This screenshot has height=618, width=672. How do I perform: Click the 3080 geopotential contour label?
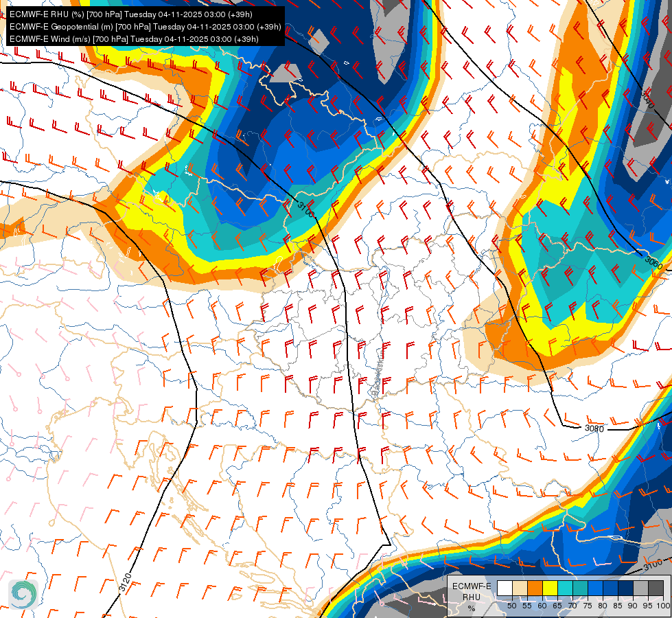click(594, 428)
